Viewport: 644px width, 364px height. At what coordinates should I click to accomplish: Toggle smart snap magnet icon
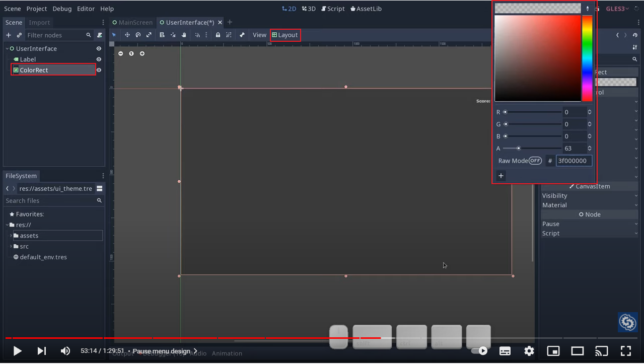click(x=197, y=35)
